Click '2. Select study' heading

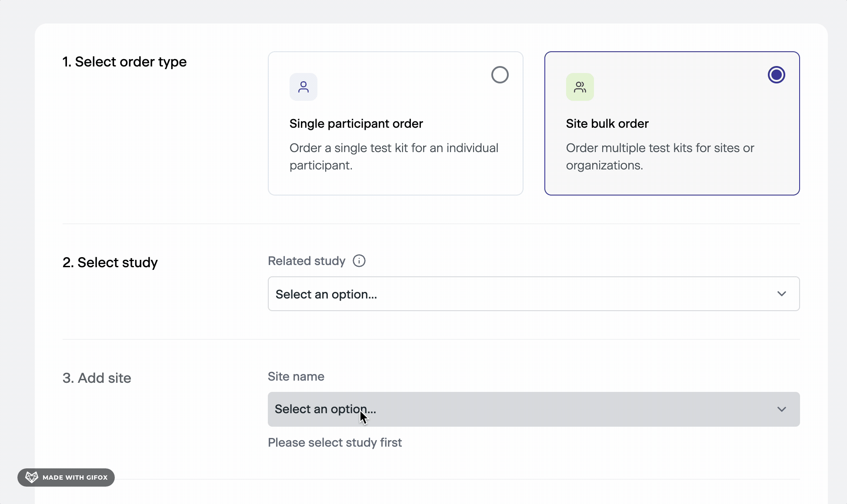point(110,262)
